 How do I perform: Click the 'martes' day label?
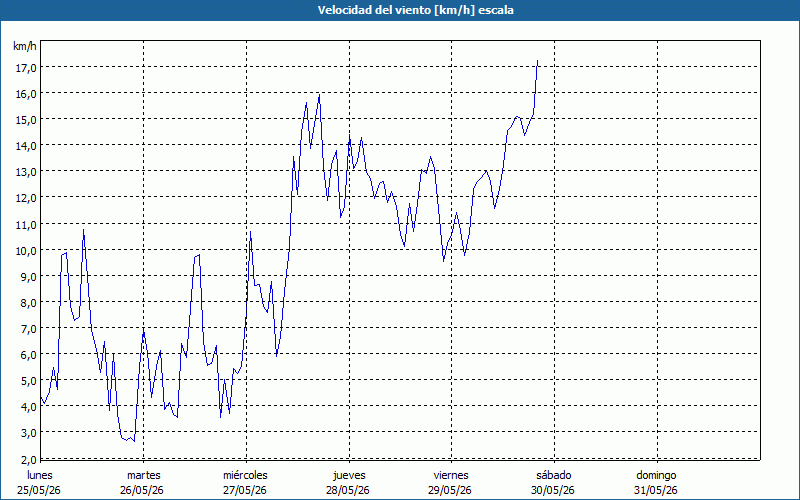click(x=144, y=475)
